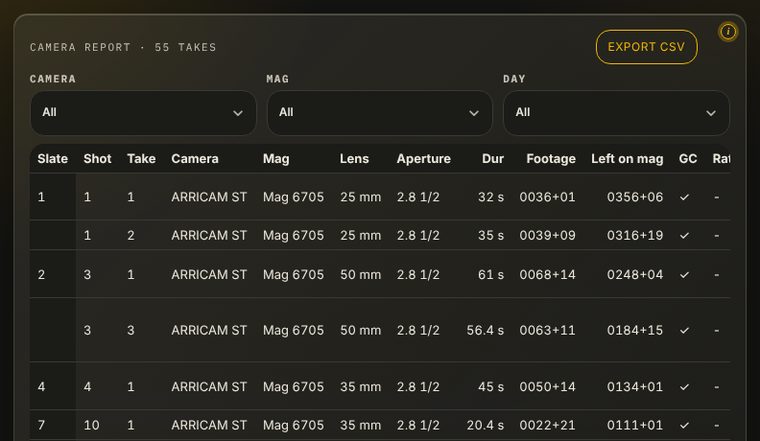Click ARRICAM ST in row with footage 0063+11
Image resolution: width=760 pixels, height=441 pixels.
[x=209, y=331]
